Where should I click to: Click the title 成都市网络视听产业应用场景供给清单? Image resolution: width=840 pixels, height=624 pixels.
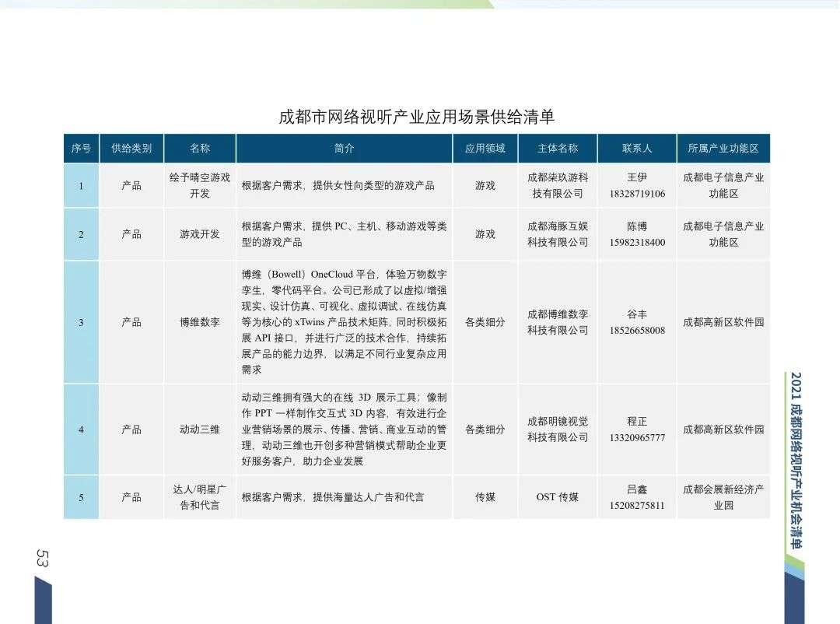coord(416,117)
